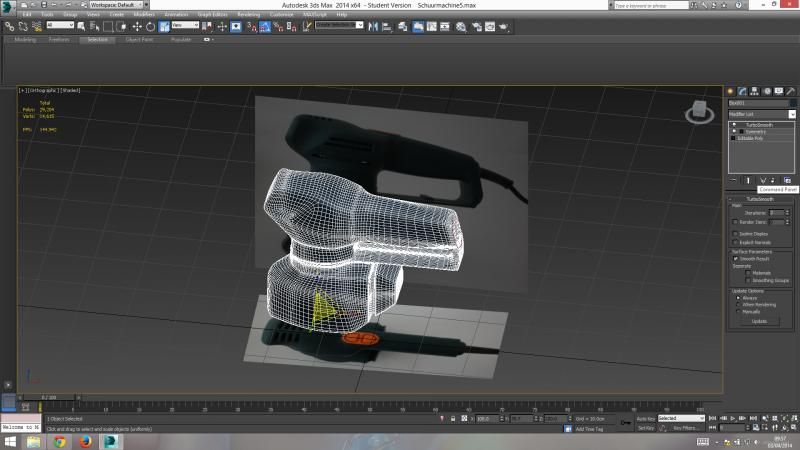Select the Manually update option
Viewport: 800px width, 450px height.
tap(738, 311)
